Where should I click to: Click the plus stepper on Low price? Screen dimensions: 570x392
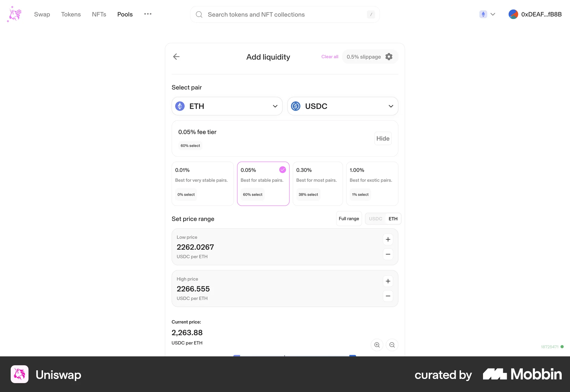coord(388,239)
